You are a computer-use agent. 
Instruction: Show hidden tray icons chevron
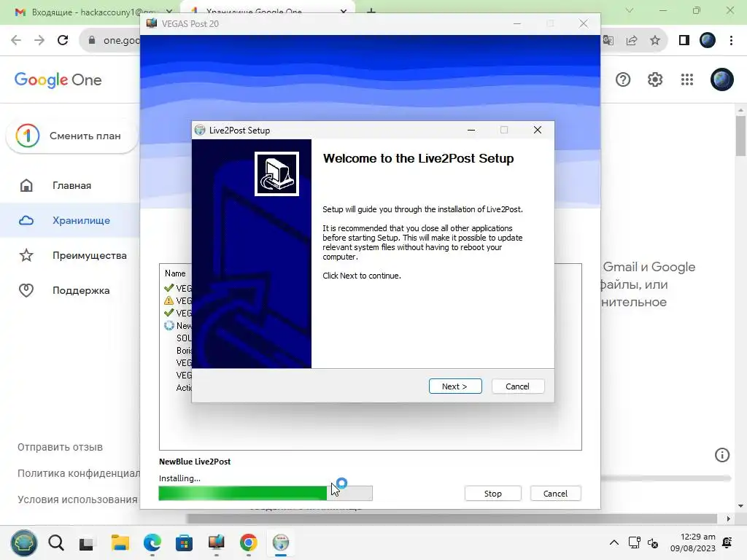coord(614,542)
